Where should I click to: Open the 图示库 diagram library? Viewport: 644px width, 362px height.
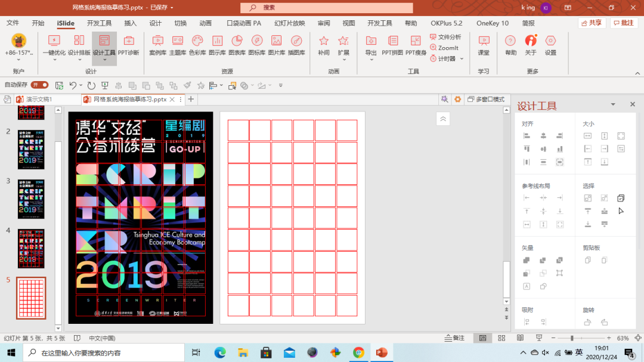(x=217, y=45)
